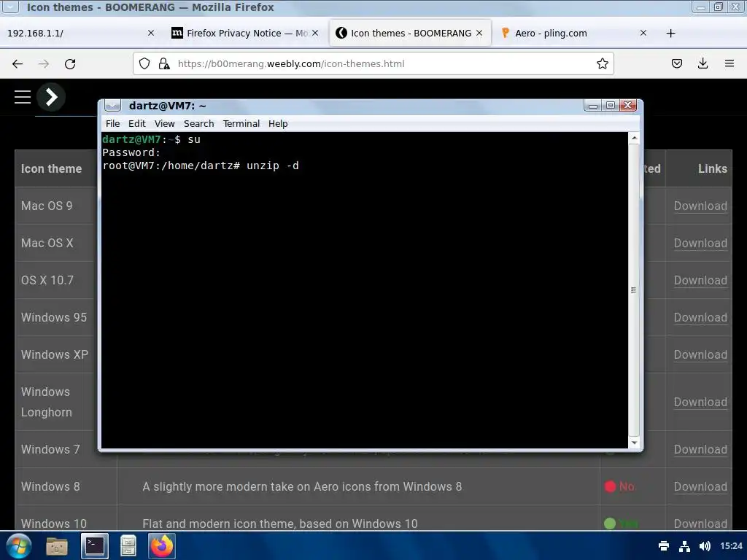Click Download link for Windows XP
The image size is (747, 560).
(x=700, y=354)
